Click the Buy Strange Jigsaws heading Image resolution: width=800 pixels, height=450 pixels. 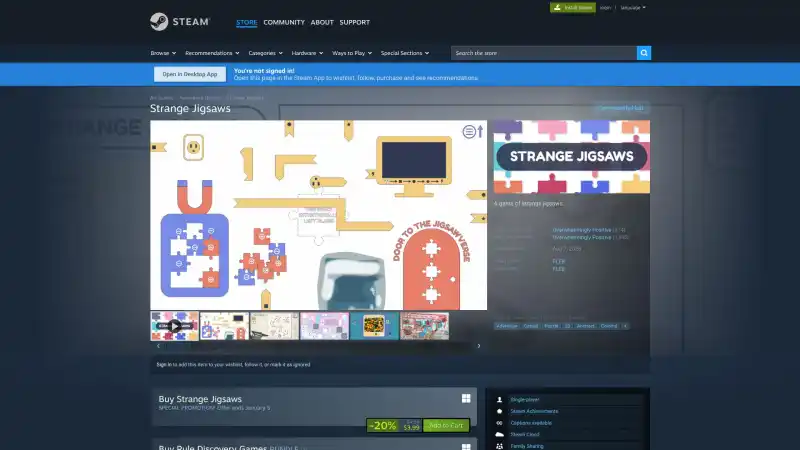200,399
